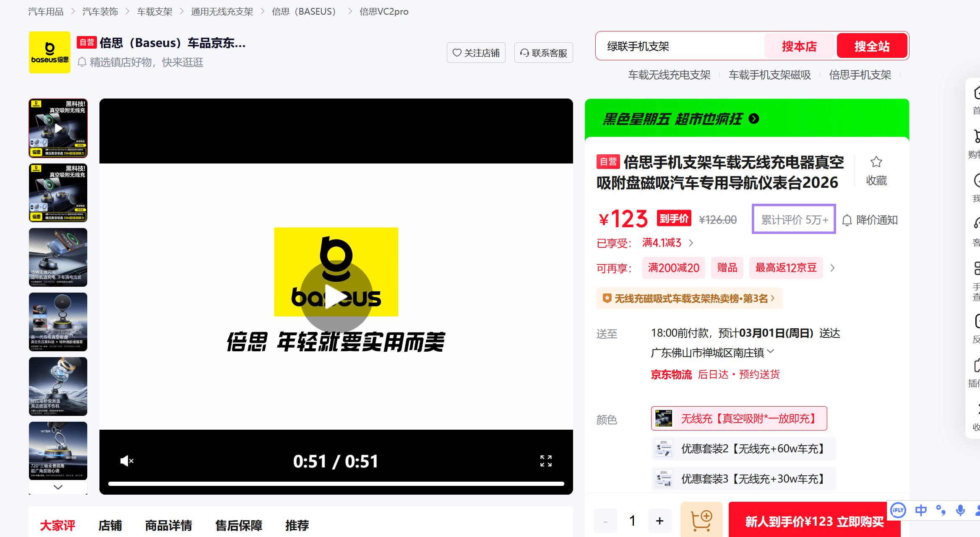Expand delivery address dropdown 广东佛山市
Viewport: 980px width, 537px height.
(770, 352)
